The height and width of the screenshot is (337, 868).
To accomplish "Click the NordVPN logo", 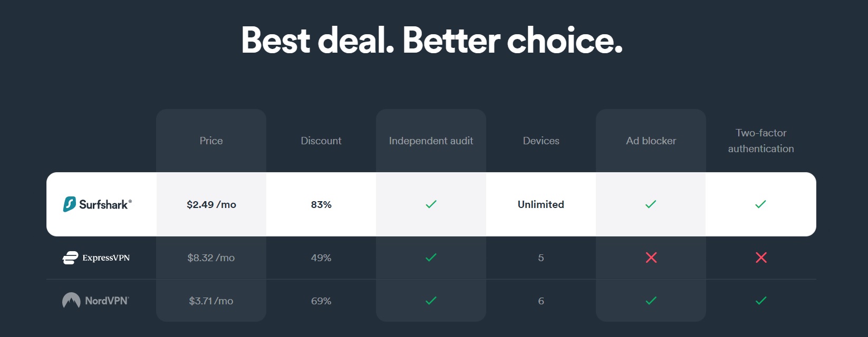I will point(95,301).
